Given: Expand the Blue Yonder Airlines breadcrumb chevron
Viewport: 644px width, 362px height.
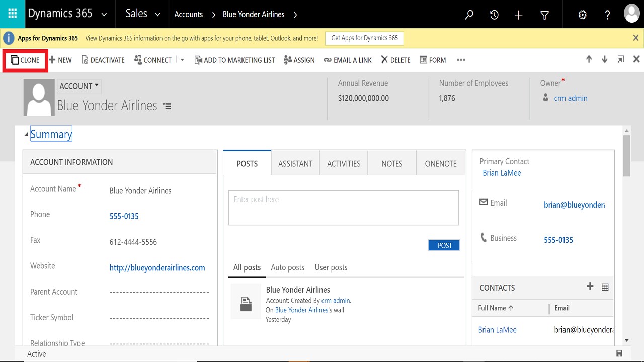Looking at the screenshot, I should click(295, 15).
